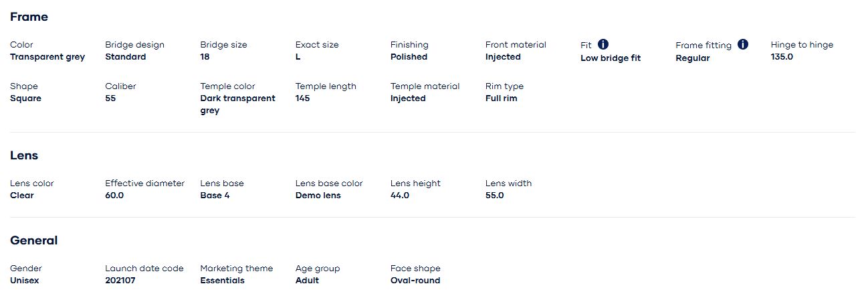Viewport: 868px width, 298px height.
Task: Click the Square shape value
Action: click(x=25, y=98)
